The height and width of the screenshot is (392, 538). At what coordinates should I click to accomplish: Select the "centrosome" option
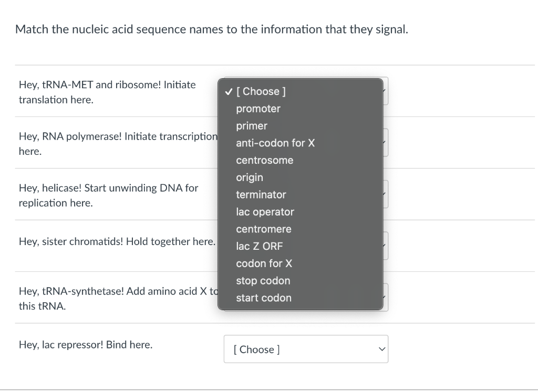click(x=300, y=160)
